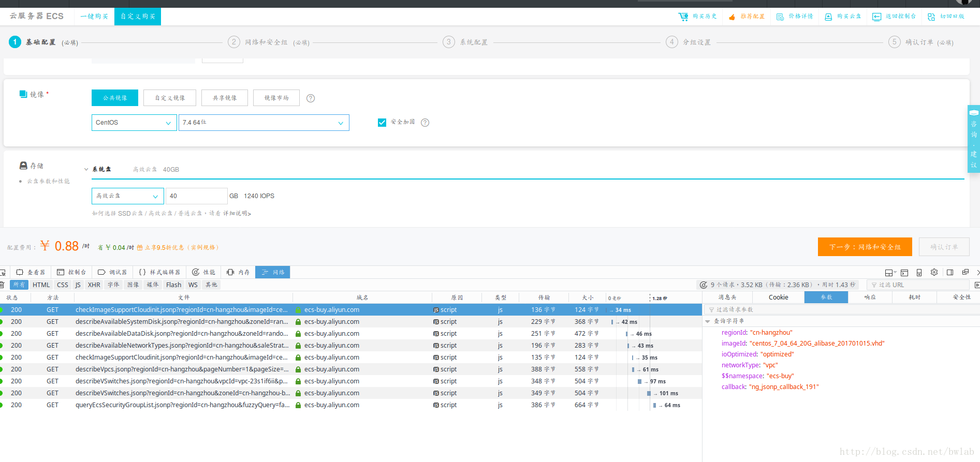Open the Cookie details tab
The height and width of the screenshot is (462, 980).
(778, 297)
